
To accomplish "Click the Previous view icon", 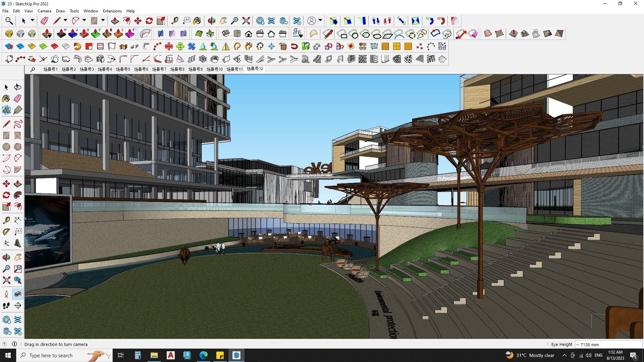I will click(x=18, y=280).
